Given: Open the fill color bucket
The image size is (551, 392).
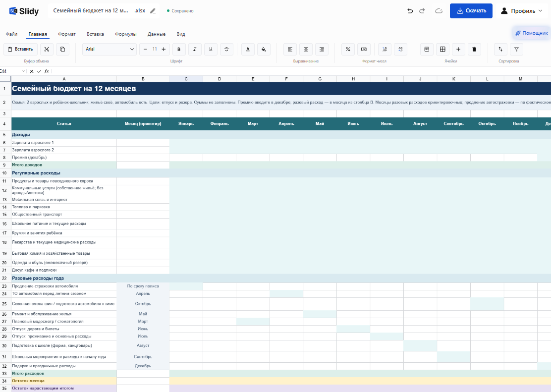Looking at the screenshot, I should [x=264, y=49].
